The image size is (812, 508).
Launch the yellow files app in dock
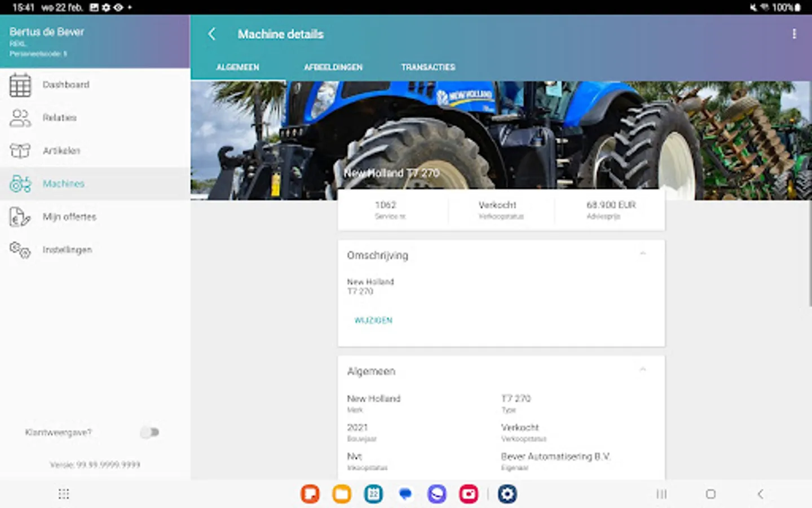tap(342, 494)
